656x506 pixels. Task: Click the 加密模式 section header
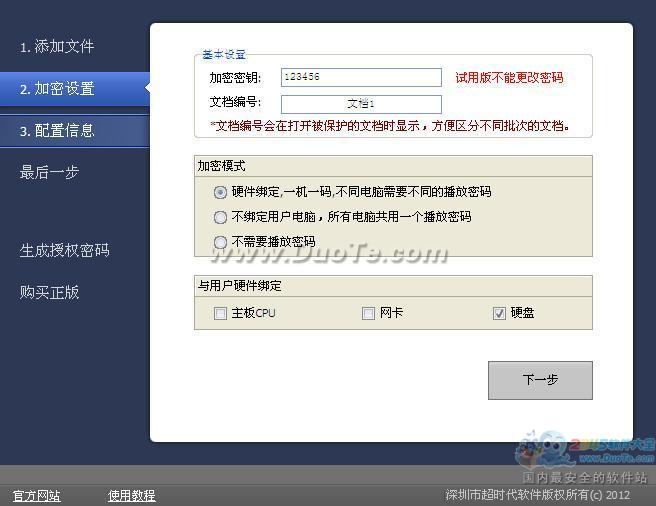(393, 166)
